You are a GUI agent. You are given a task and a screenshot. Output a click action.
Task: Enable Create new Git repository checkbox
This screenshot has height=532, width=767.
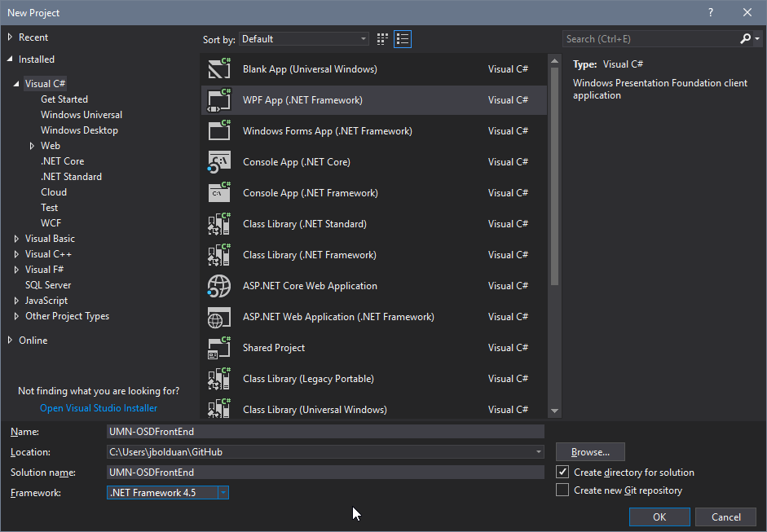(562, 490)
